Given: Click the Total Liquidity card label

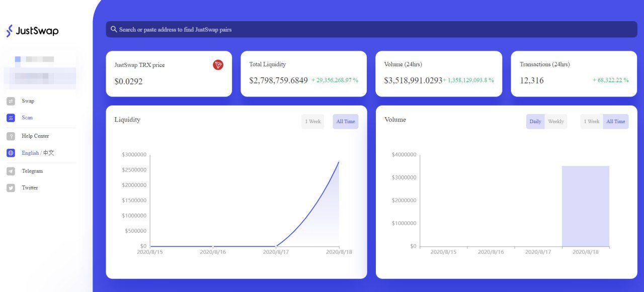Looking at the screenshot, I should coord(268,64).
